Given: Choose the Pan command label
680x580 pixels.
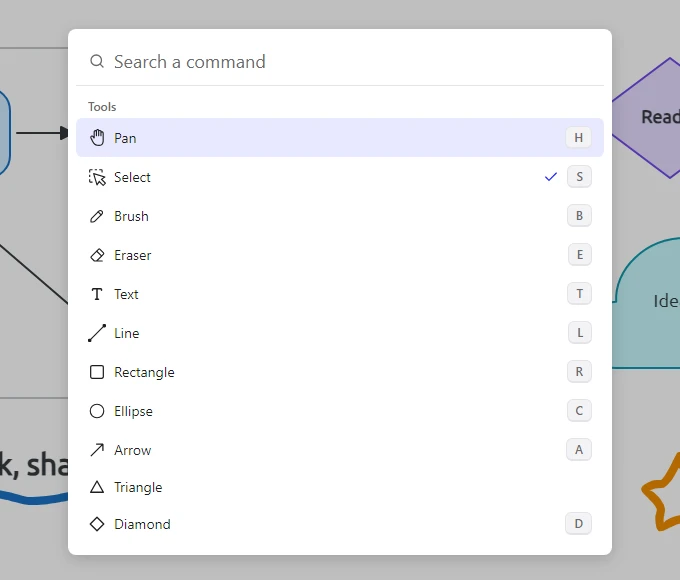Looking at the screenshot, I should [125, 138].
